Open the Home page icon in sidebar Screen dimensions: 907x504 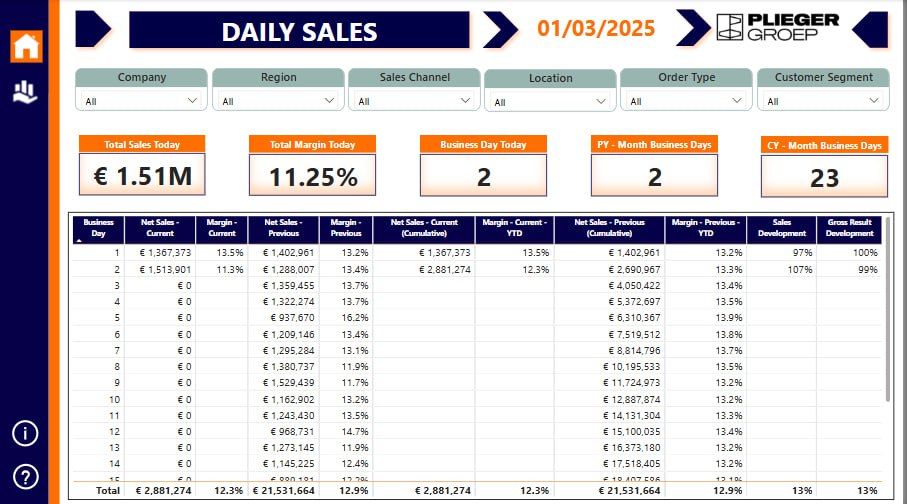tap(25, 45)
